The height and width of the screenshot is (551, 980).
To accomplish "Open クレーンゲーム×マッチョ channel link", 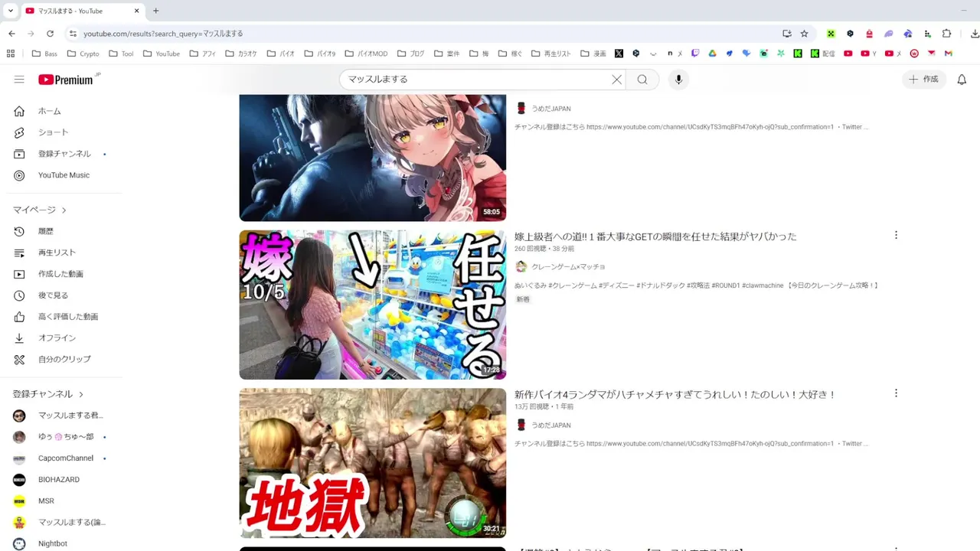I will tap(568, 266).
